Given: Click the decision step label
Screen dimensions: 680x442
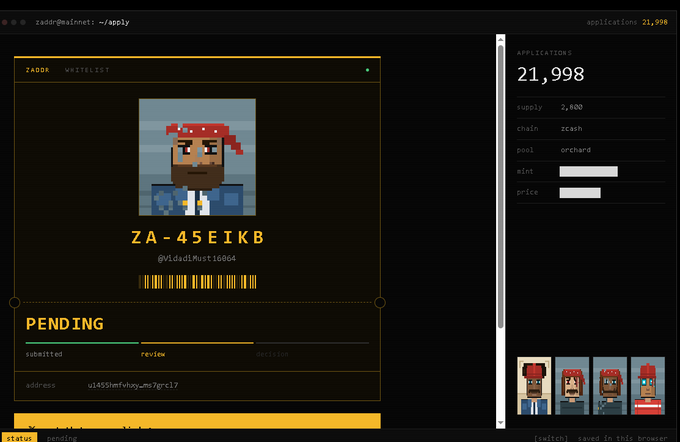Looking at the screenshot, I should point(272,354).
